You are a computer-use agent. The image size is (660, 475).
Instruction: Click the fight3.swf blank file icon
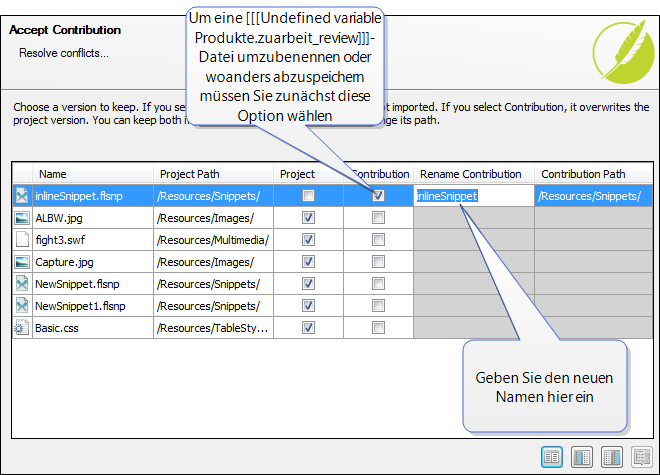[22, 240]
